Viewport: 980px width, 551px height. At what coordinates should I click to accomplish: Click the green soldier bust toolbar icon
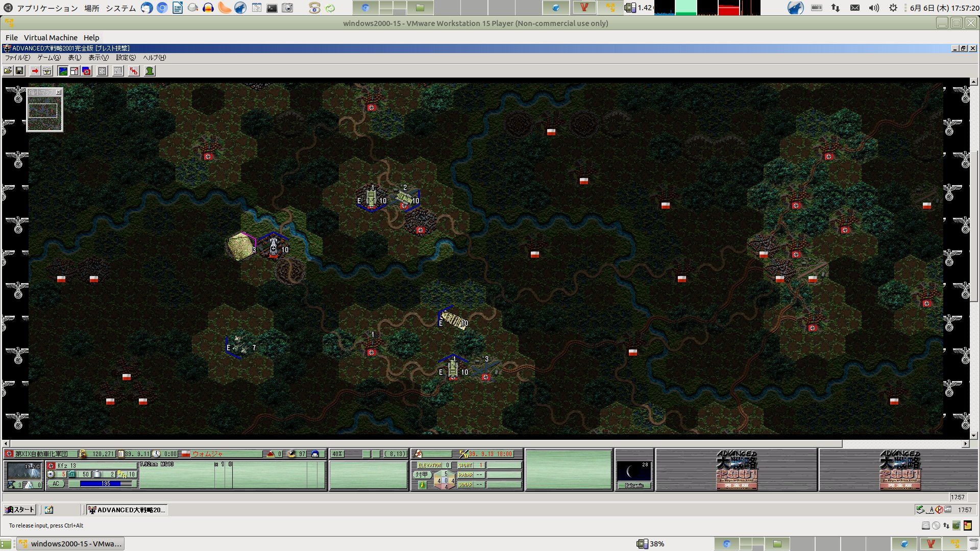(x=150, y=71)
